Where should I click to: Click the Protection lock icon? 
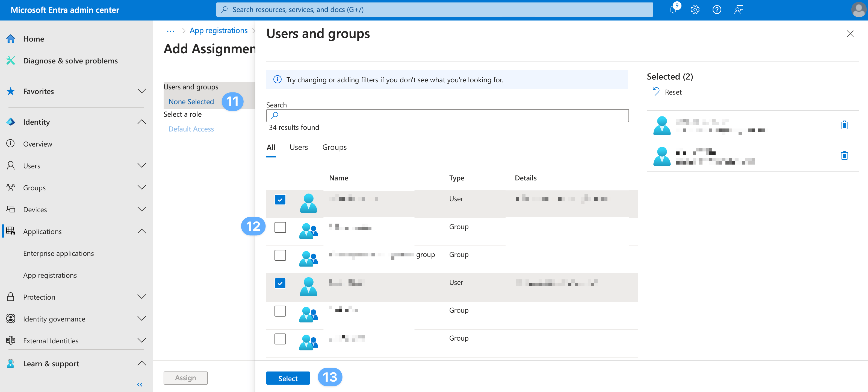[x=10, y=297]
